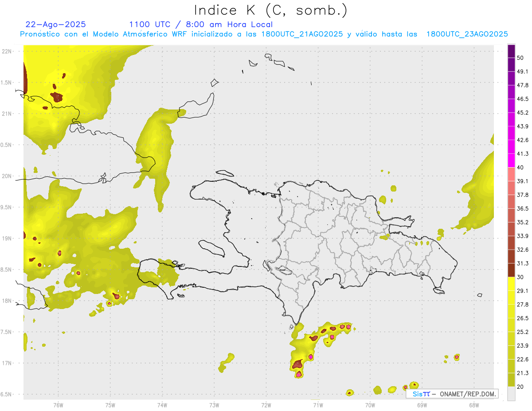532x411 pixels.
Task: Click the color bar value '20'
Action: pos(521,387)
